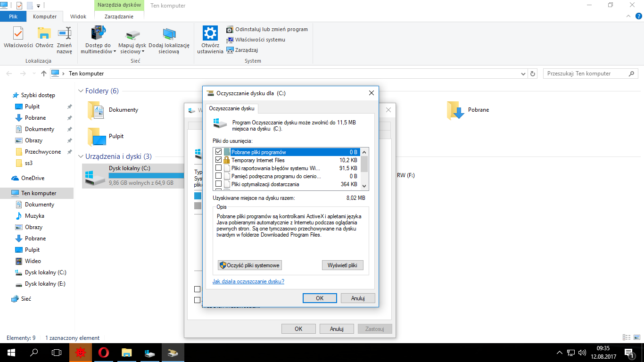This screenshot has height=362, width=644.
Task: Click the search magnifier icon in Explorer
Action: (632, 74)
